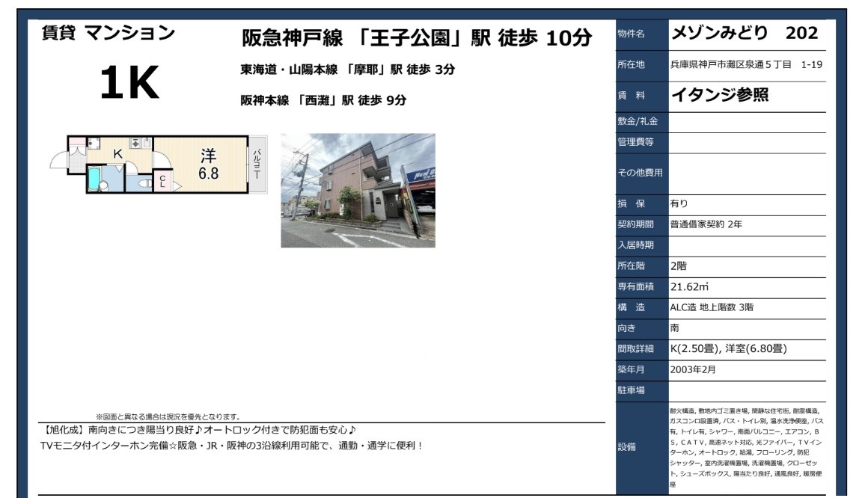This screenshot has height=498, width=868.
Task: Open the building exterior photo
Action: coord(358,190)
